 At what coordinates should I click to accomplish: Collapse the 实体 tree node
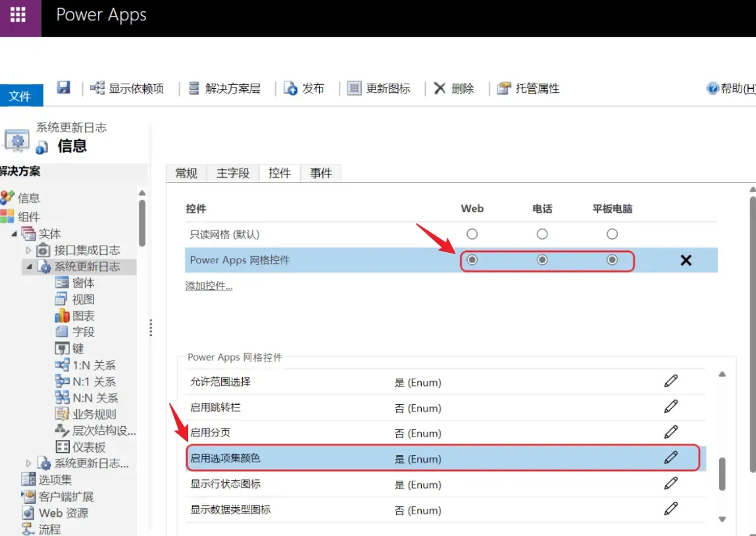tap(14, 234)
